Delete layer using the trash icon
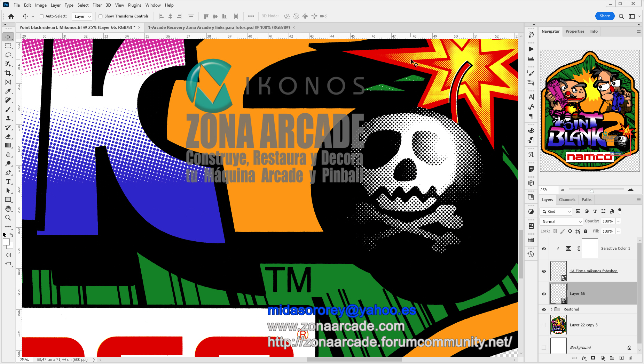This screenshot has width=644, height=364. point(630,358)
